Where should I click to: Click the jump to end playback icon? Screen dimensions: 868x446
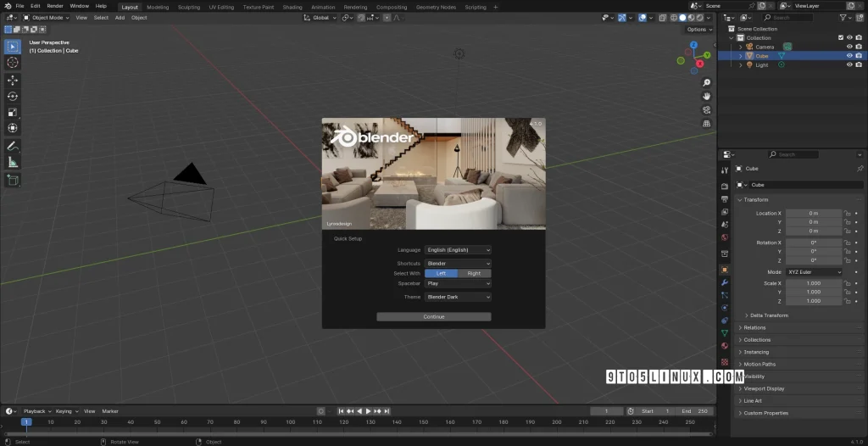[387, 411]
